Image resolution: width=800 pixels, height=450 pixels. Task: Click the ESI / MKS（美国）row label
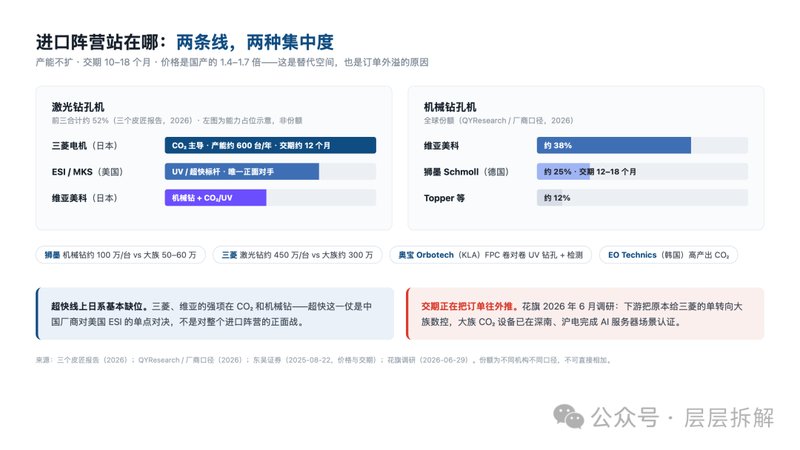tap(88, 172)
